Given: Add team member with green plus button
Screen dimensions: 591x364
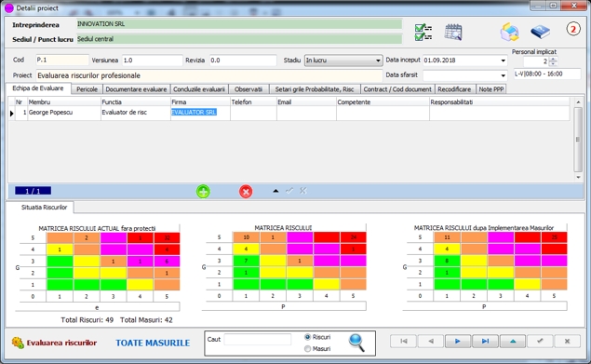Looking at the screenshot, I should click(x=203, y=192).
